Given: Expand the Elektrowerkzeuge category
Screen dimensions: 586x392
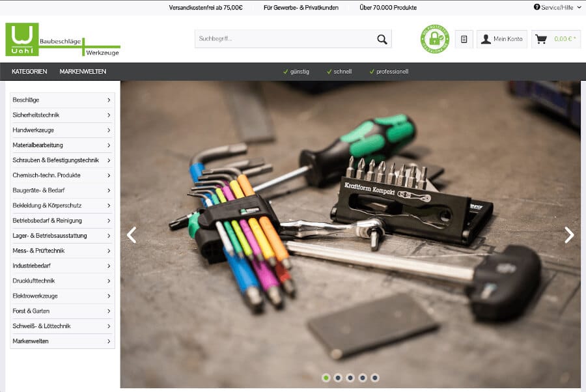Looking at the screenshot, I should [108, 296].
